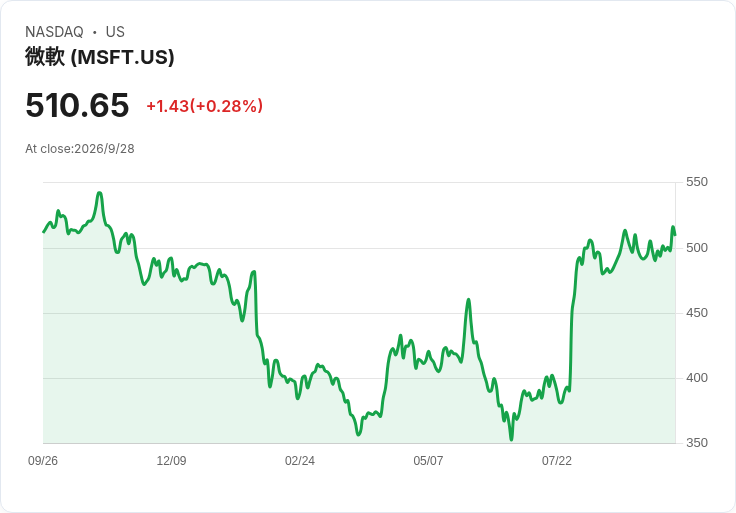Click the 550 y-axis price label
The width and height of the screenshot is (736, 513).
point(697,182)
